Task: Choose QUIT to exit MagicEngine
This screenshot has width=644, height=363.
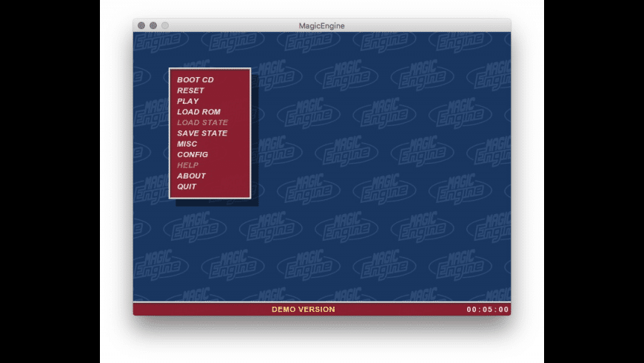Action: tap(187, 187)
